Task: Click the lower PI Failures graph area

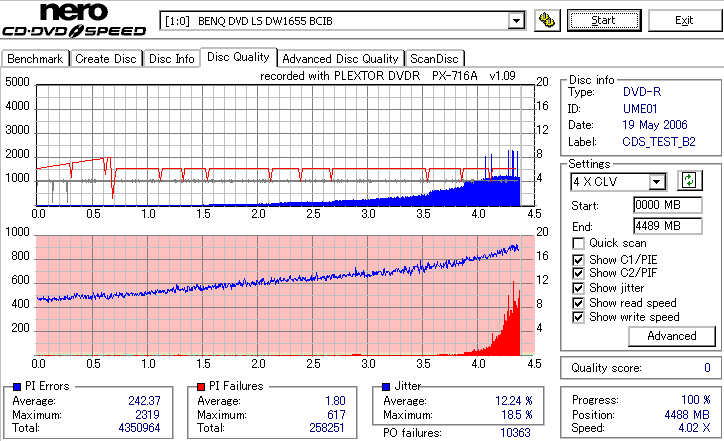Action: pyautogui.click(x=285, y=296)
